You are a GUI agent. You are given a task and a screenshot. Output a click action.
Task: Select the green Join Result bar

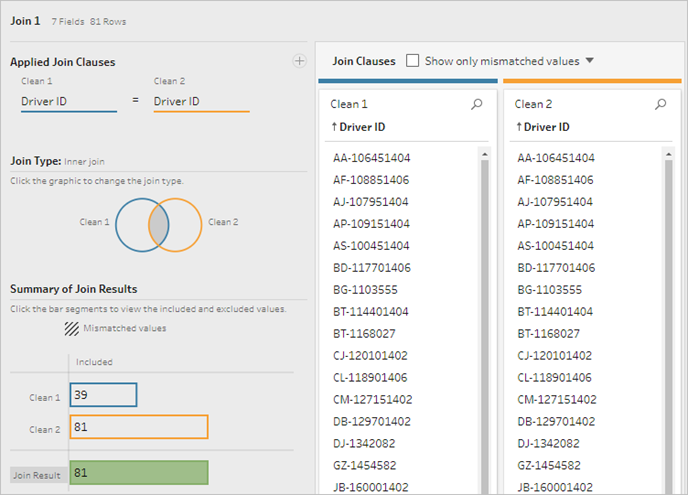coord(139,473)
